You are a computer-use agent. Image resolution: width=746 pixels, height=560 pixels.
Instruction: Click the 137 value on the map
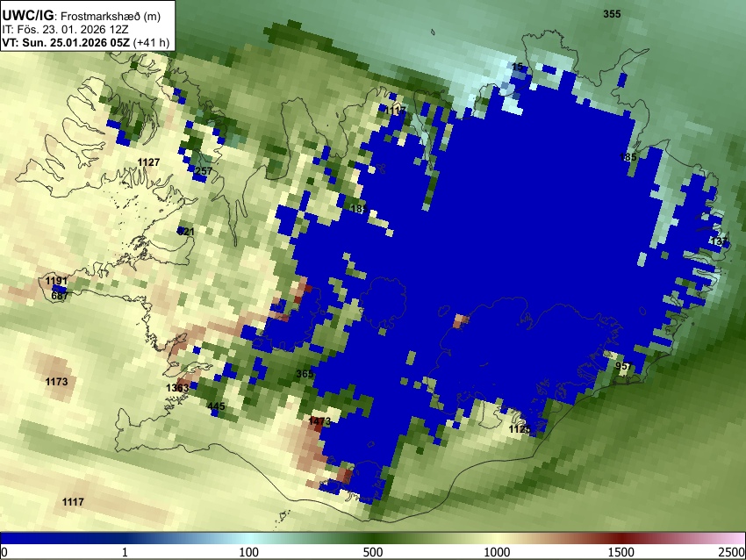720,241
